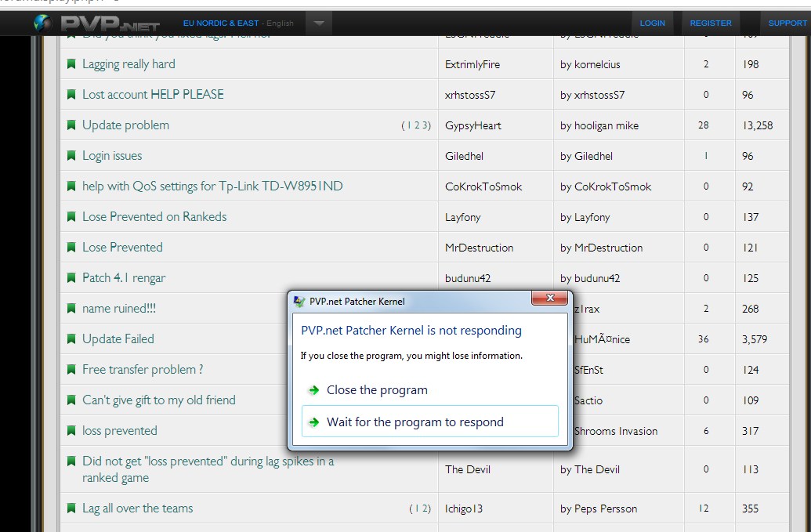Open thread Login issues
Viewport: 811px width, 532px height.
click(x=112, y=156)
